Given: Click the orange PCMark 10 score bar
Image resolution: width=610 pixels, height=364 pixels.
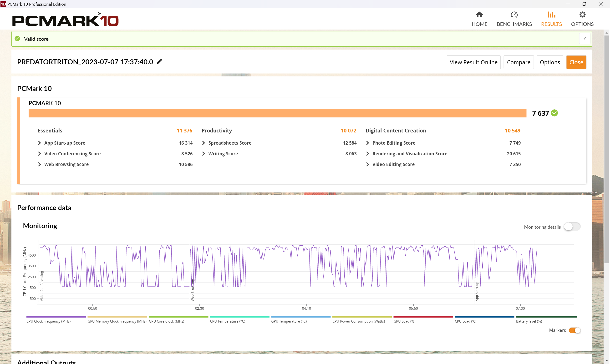Looking at the screenshot, I should click(277, 113).
